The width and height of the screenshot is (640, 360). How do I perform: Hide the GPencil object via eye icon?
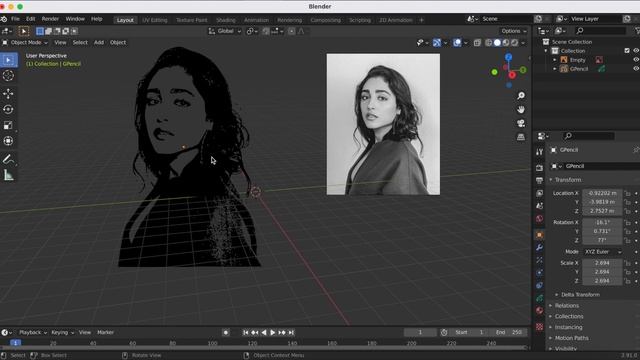coord(636,69)
